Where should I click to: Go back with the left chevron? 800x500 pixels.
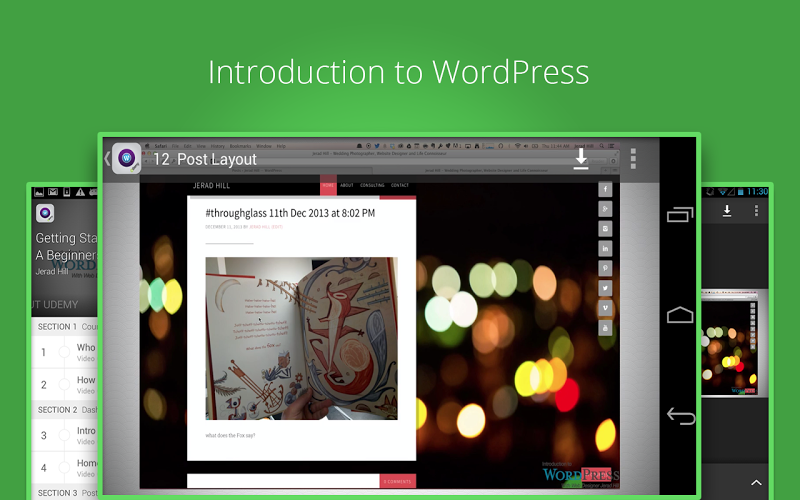[x=107, y=159]
